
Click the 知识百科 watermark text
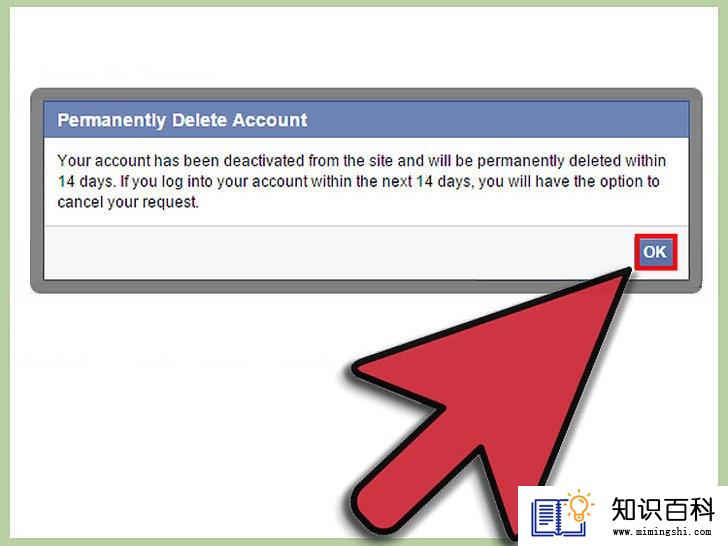coord(662,509)
